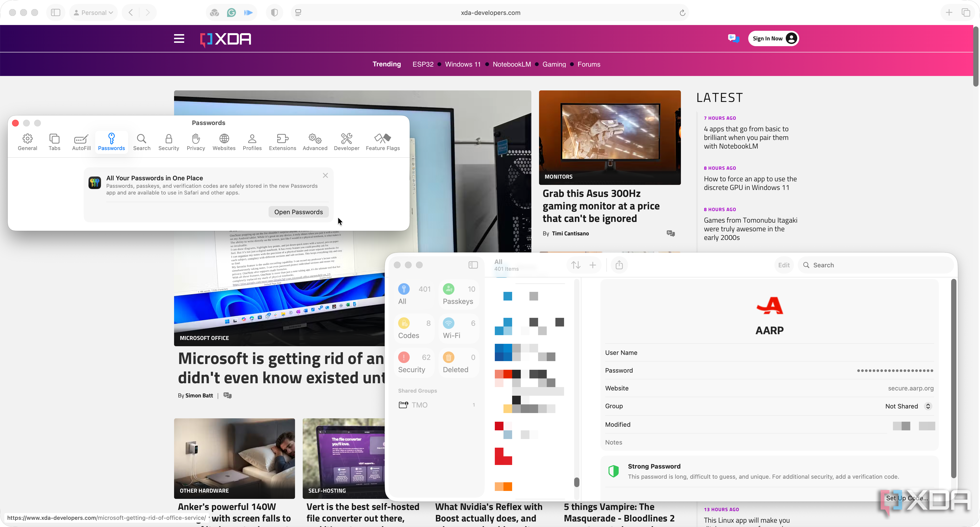Click the Open Passwords button
Screen dimensions: 980x527
pyautogui.click(x=298, y=212)
